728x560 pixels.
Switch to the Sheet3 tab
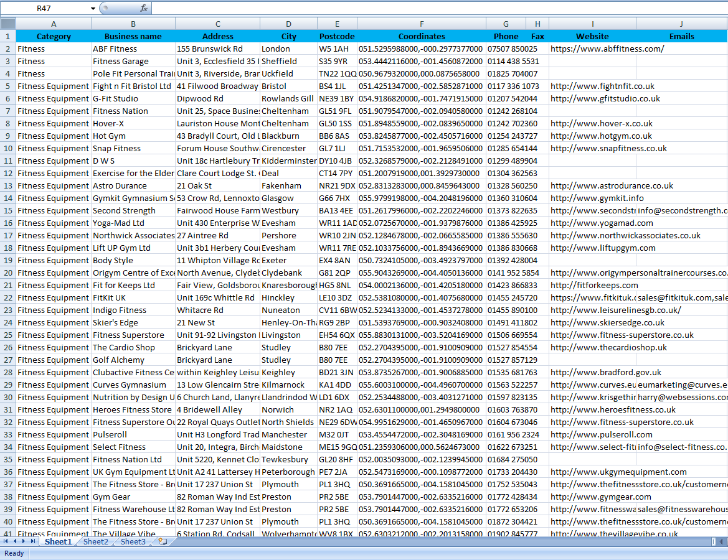[133, 542]
